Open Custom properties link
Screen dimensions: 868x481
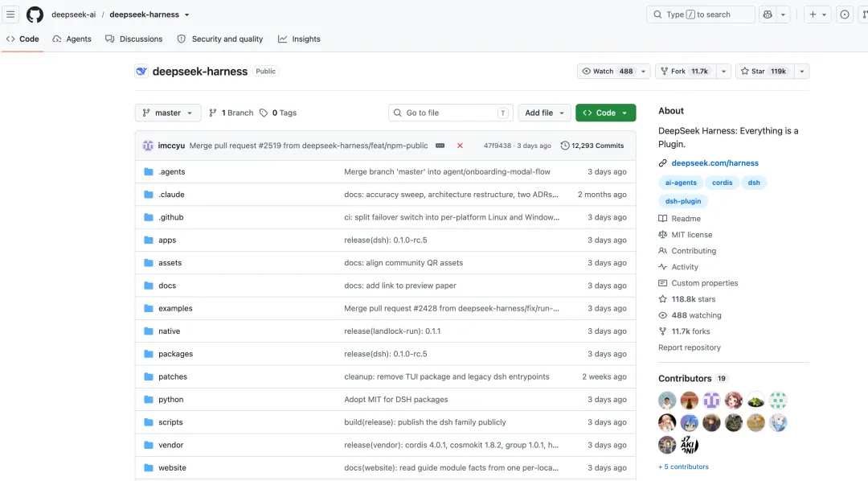click(705, 282)
